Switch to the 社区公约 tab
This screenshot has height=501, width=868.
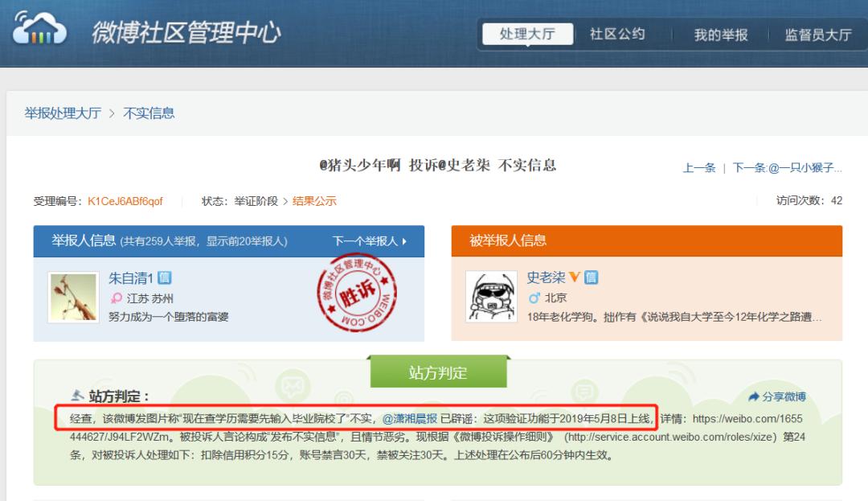[617, 35]
